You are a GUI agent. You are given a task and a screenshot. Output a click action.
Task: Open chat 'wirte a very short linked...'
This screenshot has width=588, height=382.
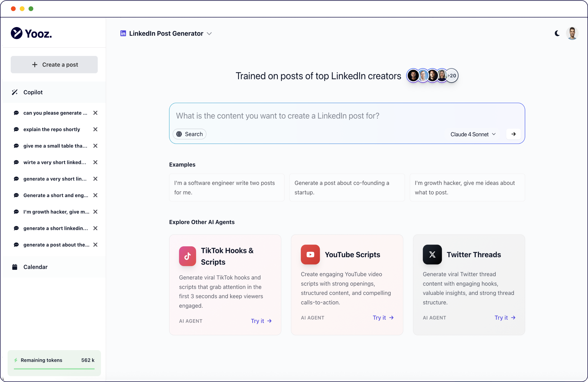[x=55, y=162]
